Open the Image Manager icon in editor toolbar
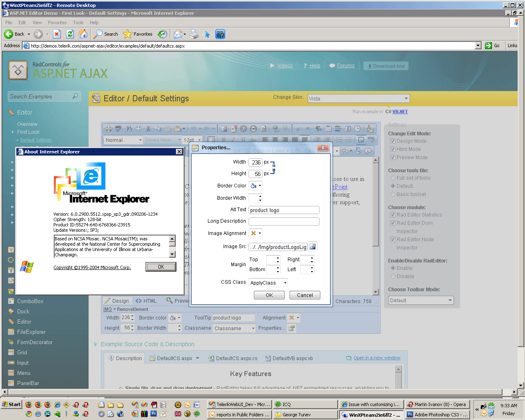Screen dimensions: 525x420 point(224,129)
